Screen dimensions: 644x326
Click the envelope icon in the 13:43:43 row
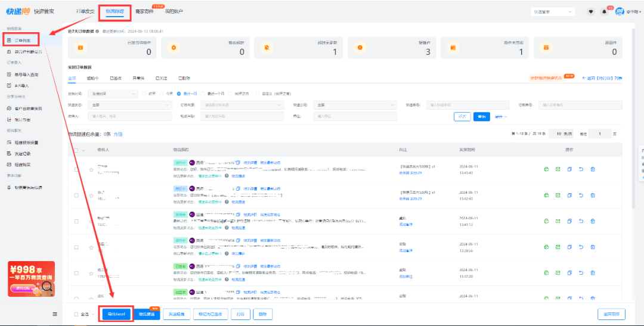558,169
